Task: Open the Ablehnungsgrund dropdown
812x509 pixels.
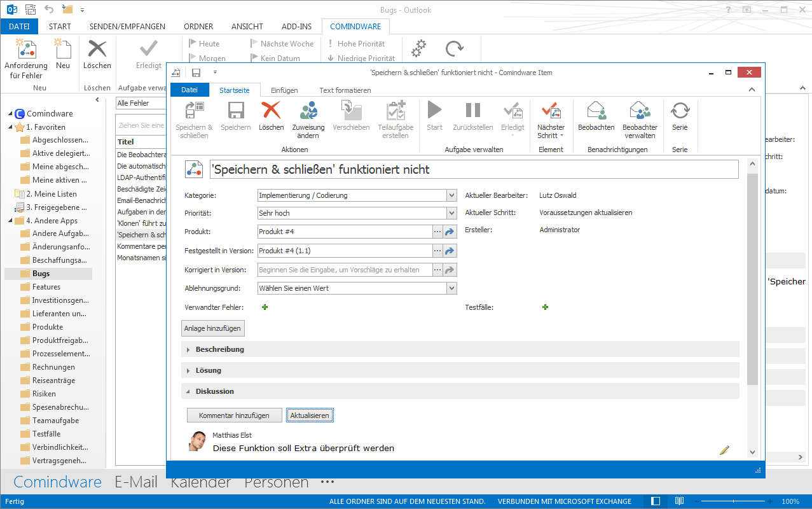Action: pyautogui.click(x=451, y=288)
